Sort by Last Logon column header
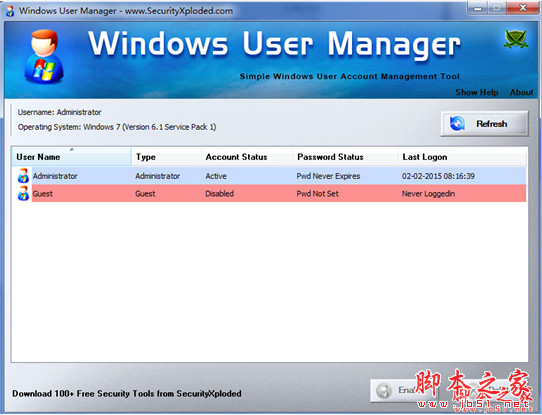Viewport: 542px width, 415px height. [x=462, y=157]
